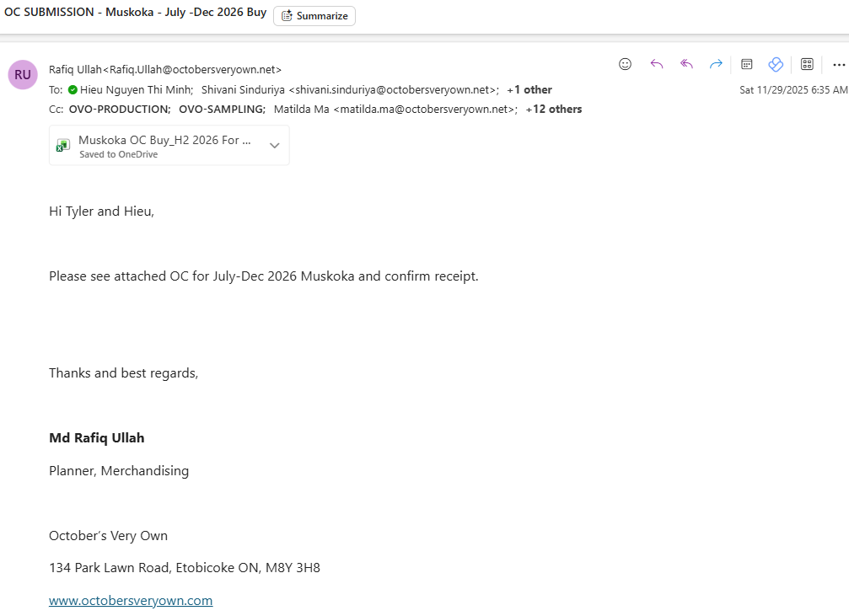Click the Excel file icon on the attachment
Screen dimensions: 849x616
point(63,146)
